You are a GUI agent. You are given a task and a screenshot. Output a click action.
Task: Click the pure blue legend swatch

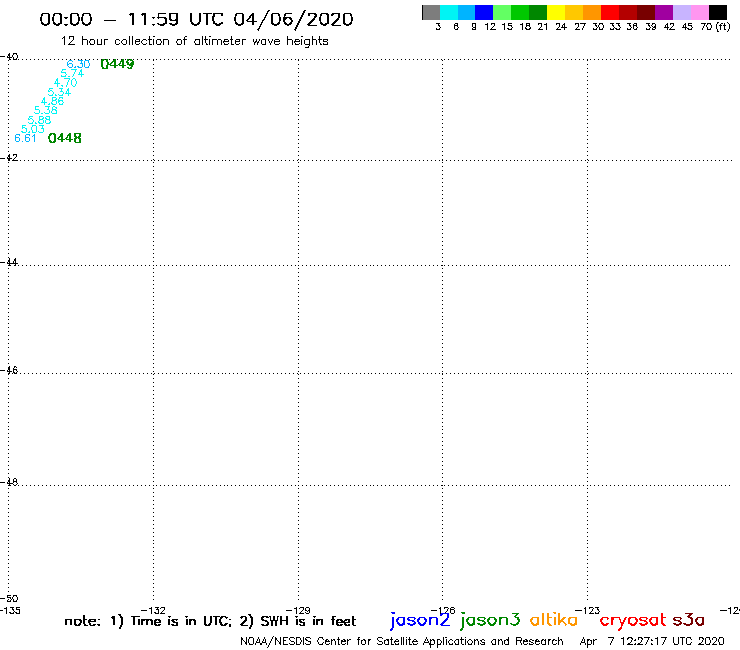(x=484, y=12)
